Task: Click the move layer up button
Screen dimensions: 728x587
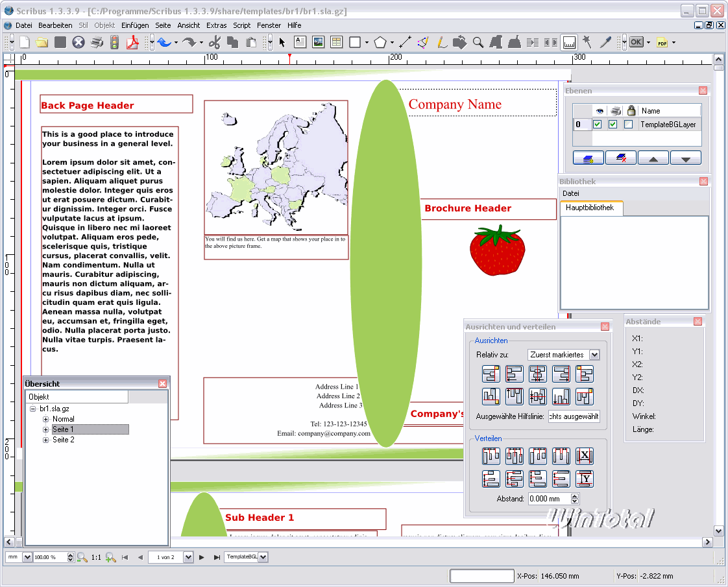Action: [653, 158]
